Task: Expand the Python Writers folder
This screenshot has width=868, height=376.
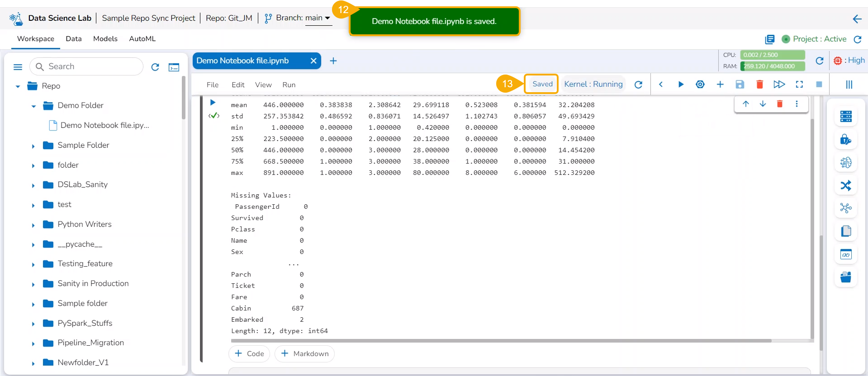Action: coord(33,225)
